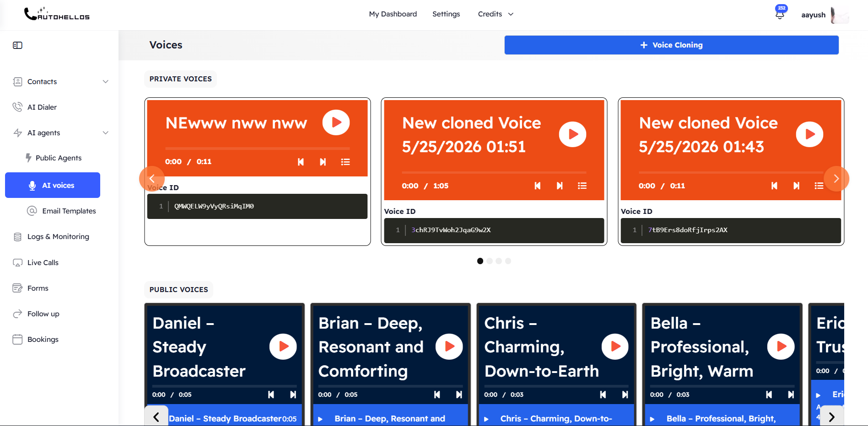Open playlist icon on NEwww card
The image size is (868, 426).
345,162
